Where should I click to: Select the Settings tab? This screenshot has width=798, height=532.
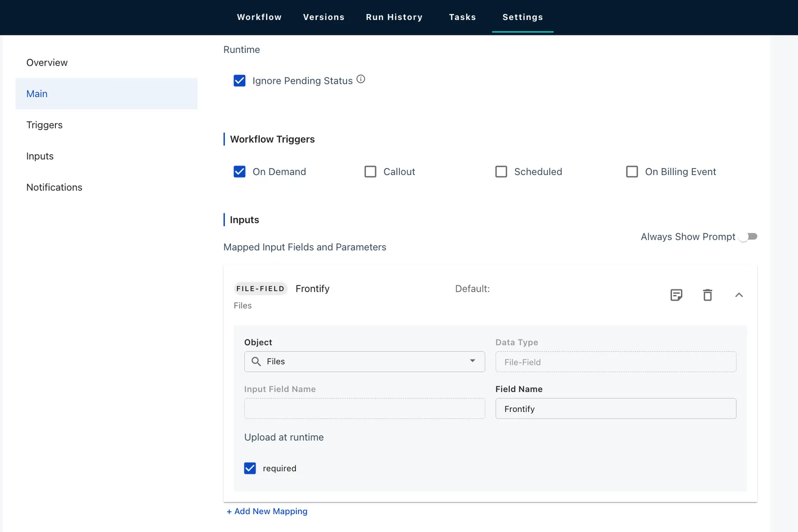[x=523, y=17]
